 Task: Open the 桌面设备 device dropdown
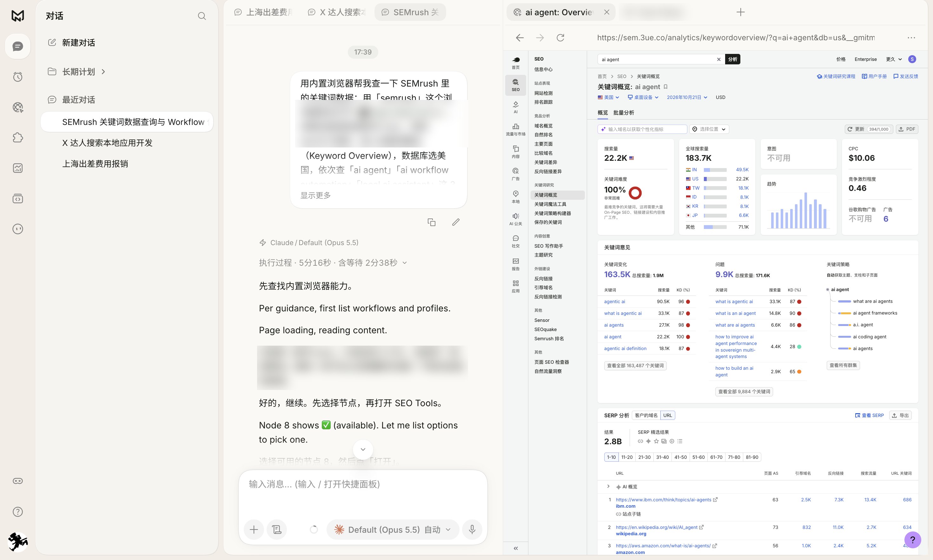coord(643,97)
